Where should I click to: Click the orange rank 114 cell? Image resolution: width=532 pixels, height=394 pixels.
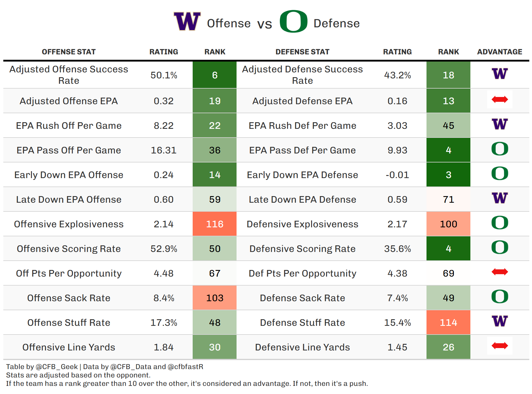point(448,323)
